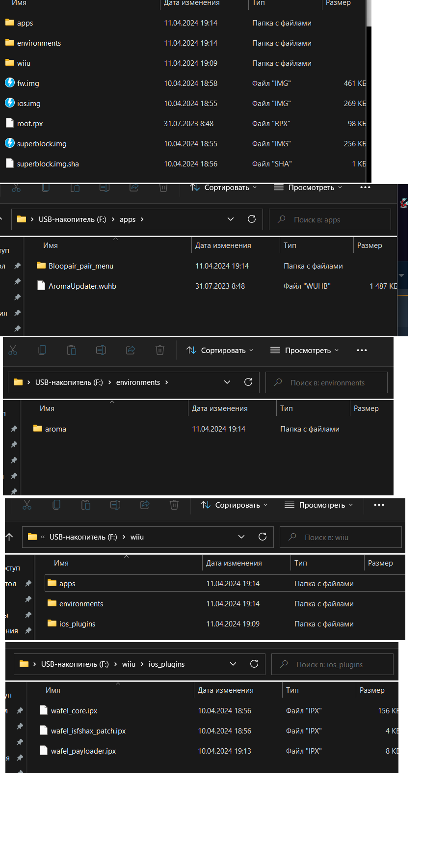
Task: Focus the 'Поиск в: apps' search field
Action: coord(330,219)
